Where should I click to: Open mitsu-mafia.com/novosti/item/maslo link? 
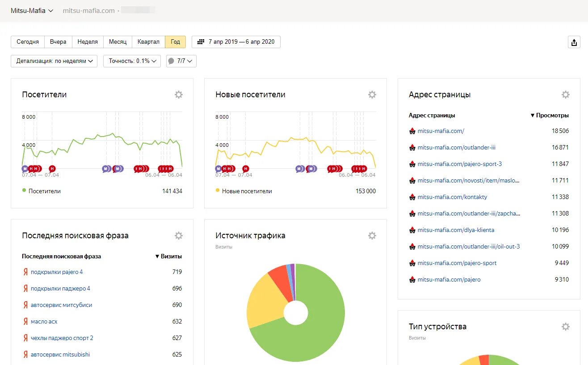tap(469, 180)
